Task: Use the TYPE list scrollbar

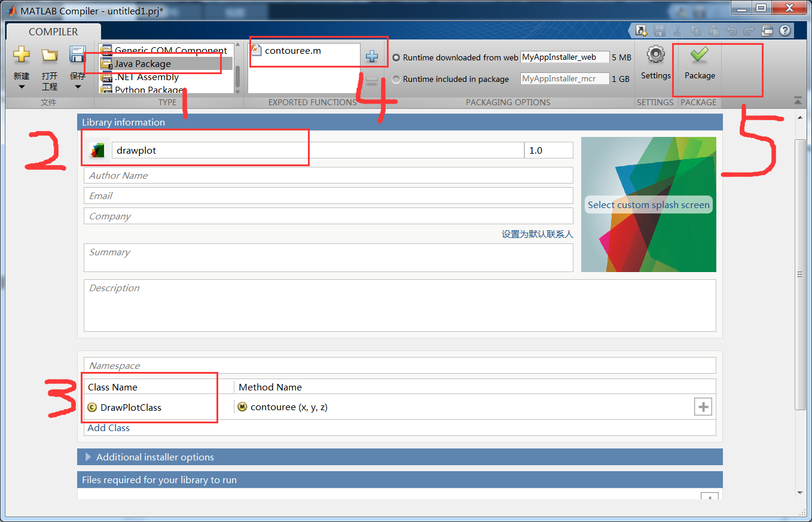Action: click(237, 76)
